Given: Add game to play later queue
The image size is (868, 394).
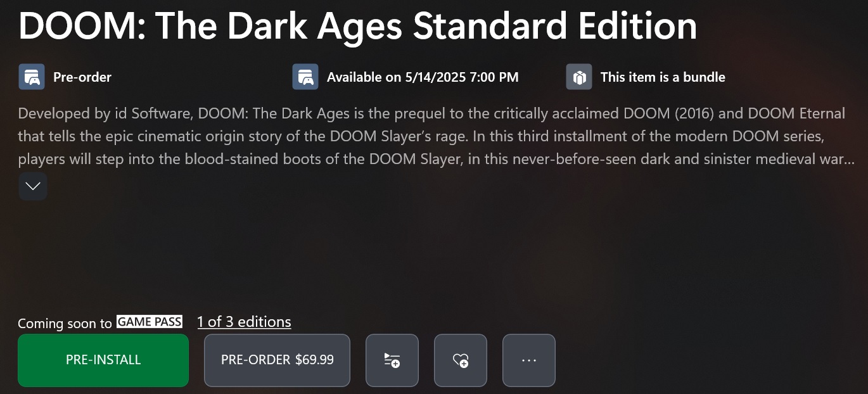Looking at the screenshot, I should (392, 360).
